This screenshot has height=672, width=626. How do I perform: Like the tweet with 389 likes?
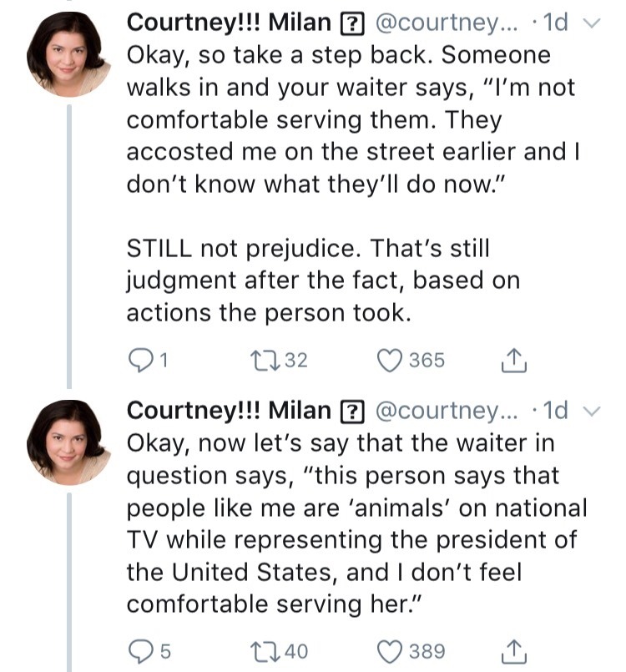click(x=391, y=650)
